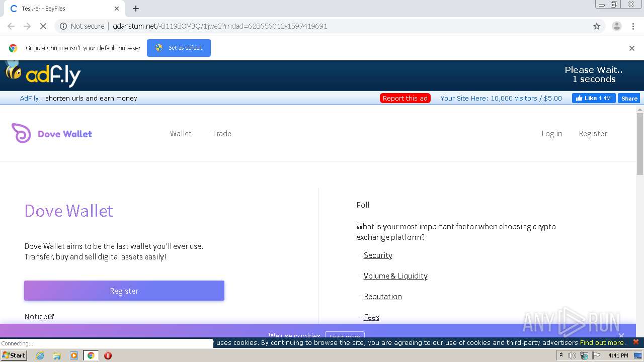Click the Set as default button

179,48
